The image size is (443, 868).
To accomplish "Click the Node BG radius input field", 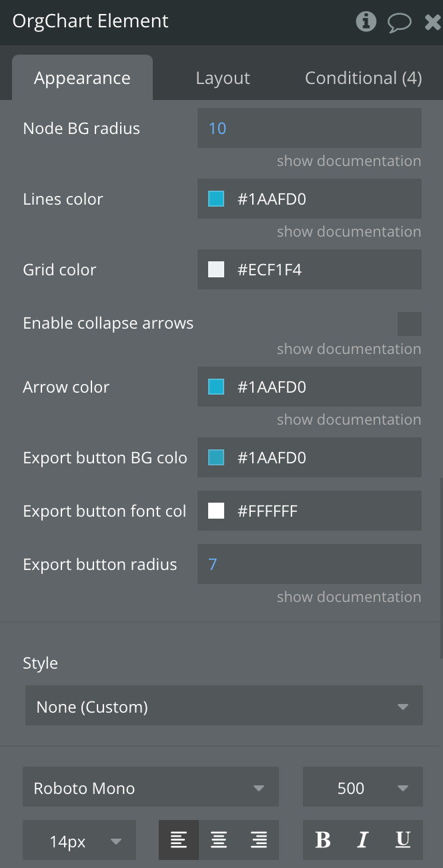I will coord(310,128).
